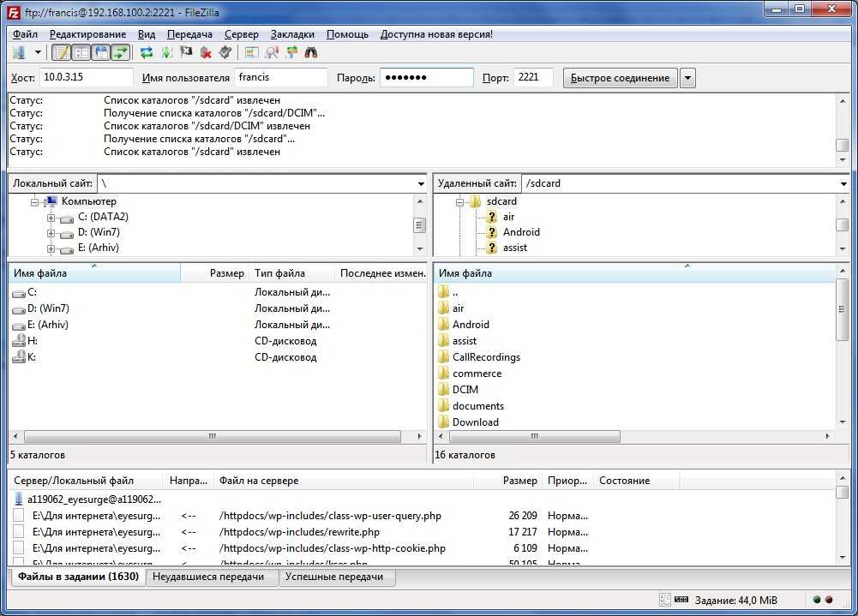Reconnect to the last server
The width and height of the screenshot is (858, 616).
coord(225,52)
